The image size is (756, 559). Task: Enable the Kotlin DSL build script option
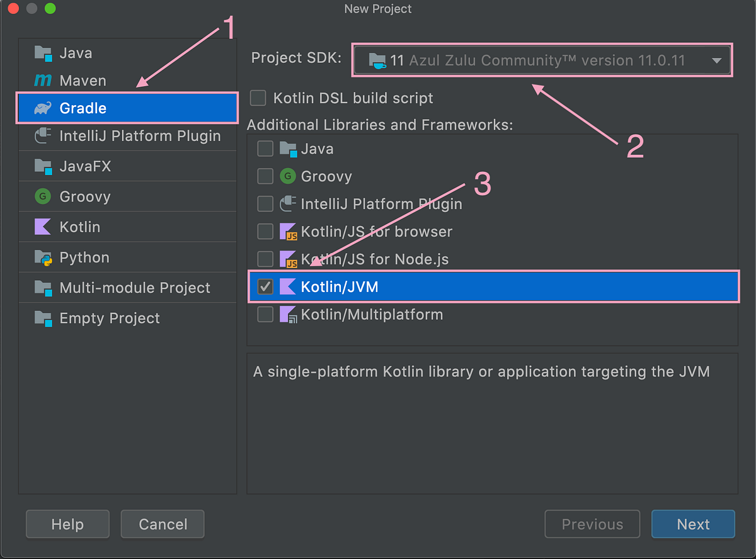pos(258,98)
